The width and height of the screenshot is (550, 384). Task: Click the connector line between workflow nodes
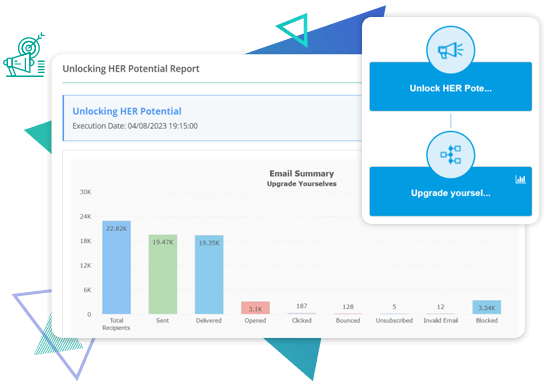[450, 121]
